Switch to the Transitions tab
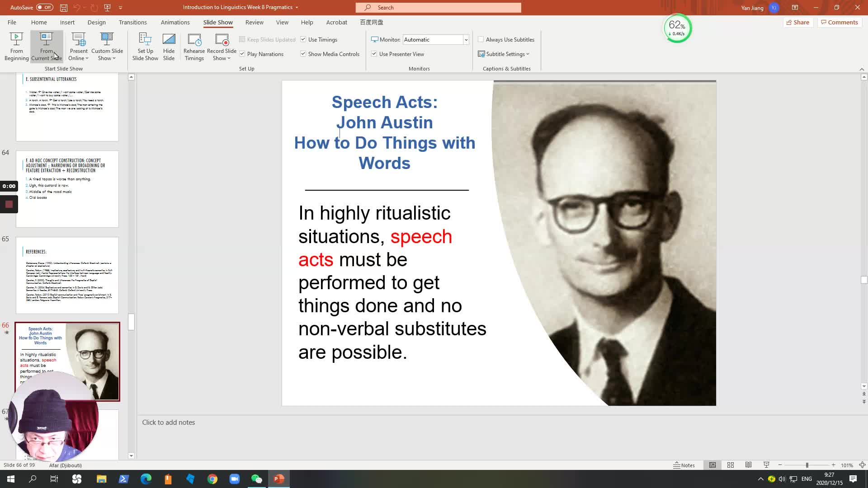This screenshot has height=488, width=868. point(133,22)
